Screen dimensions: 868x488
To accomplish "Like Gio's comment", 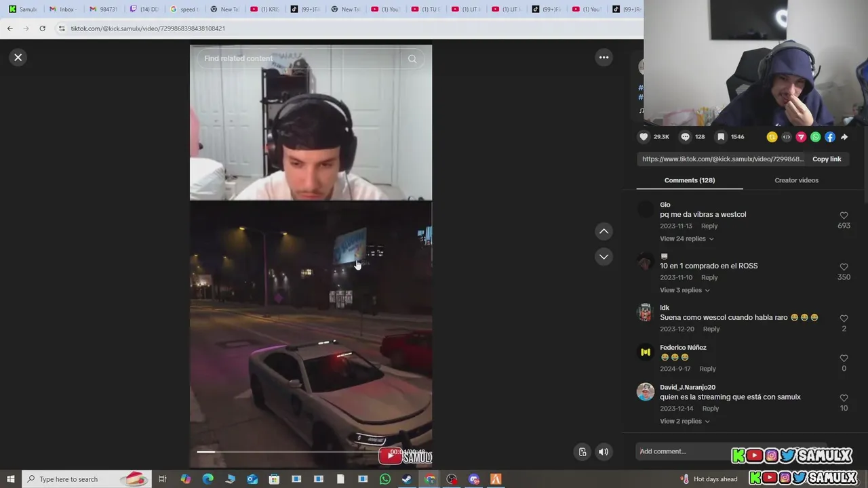I will pyautogui.click(x=844, y=216).
